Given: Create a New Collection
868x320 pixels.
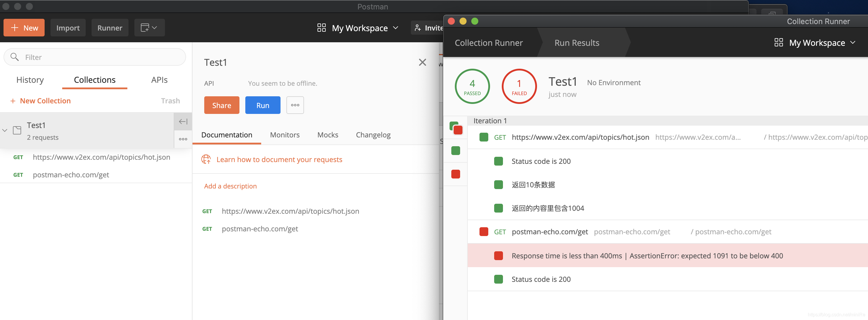Looking at the screenshot, I should (40, 101).
